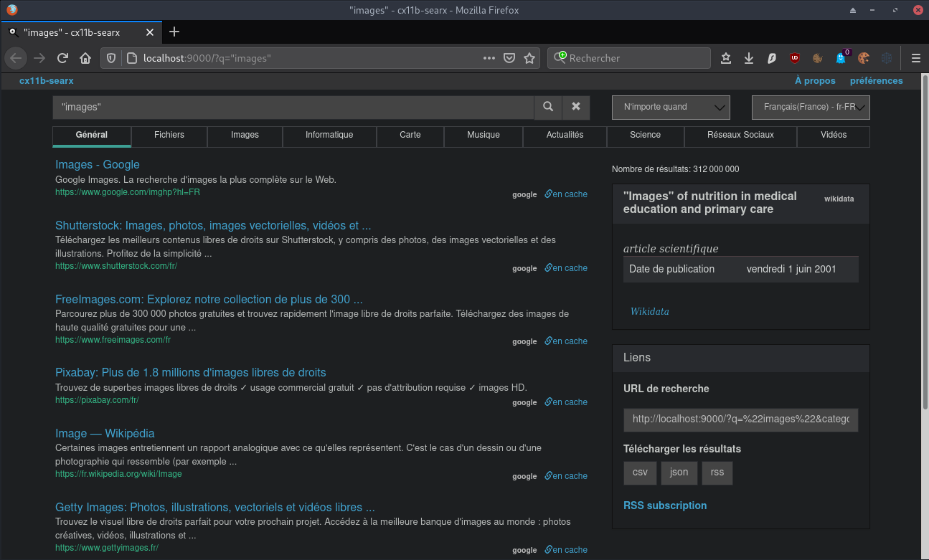This screenshot has width=929, height=560.
Task: Expand the "N'importe quand" time range dropdown
Action: click(671, 108)
